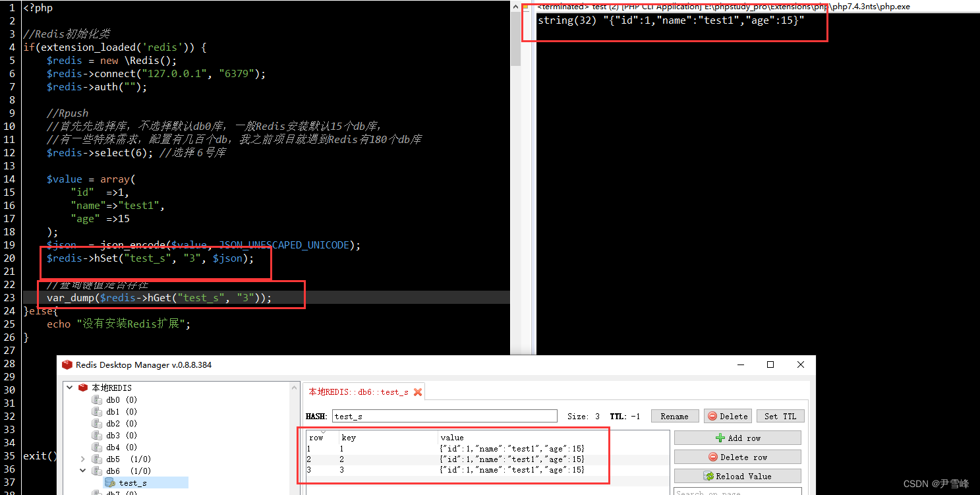Click the Delete key button
Screen dimensions: 980x495
pyautogui.click(x=728, y=416)
